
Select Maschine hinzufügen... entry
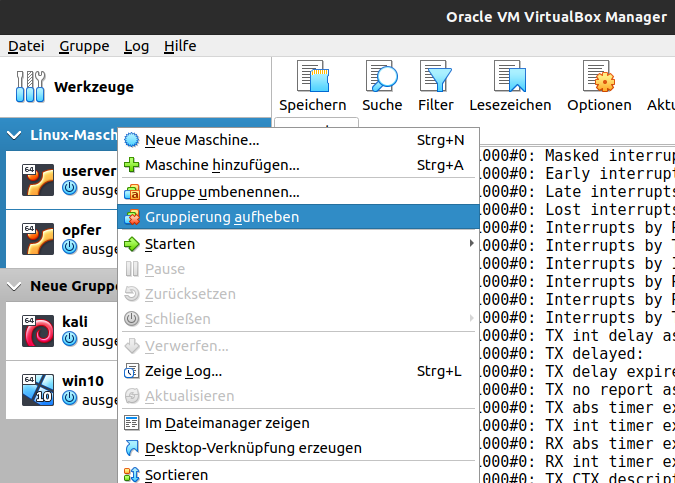pyautogui.click(x=222, y=165)
